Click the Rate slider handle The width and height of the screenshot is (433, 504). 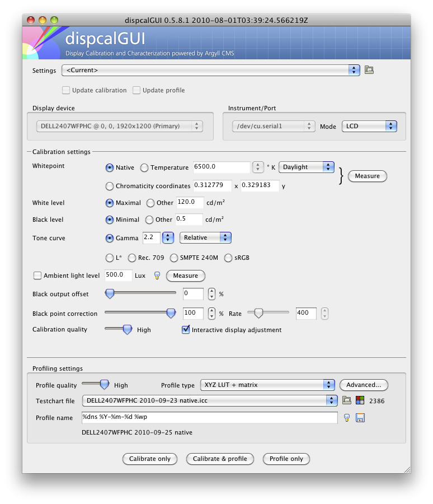click(258, 312)
